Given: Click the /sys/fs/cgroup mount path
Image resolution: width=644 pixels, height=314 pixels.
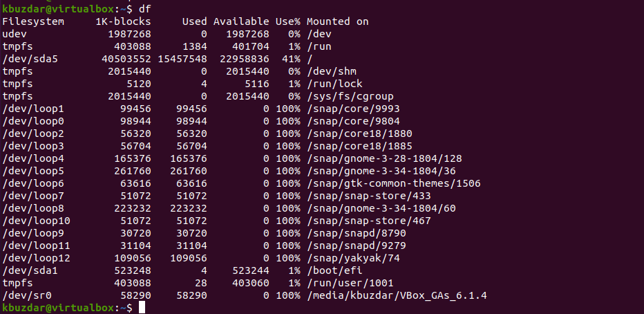Looking at the screenshot, I should pos(350,96).
